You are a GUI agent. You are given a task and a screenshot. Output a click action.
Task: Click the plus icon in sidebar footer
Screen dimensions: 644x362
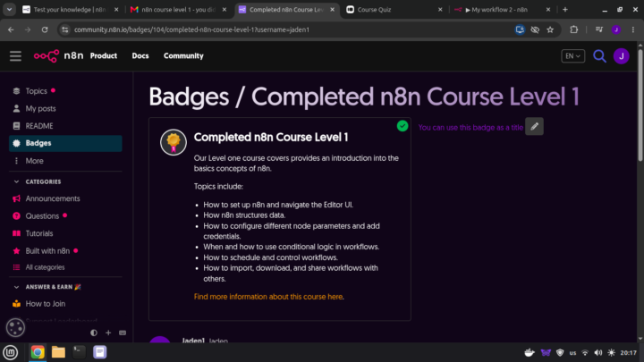[x=108, y=333]
